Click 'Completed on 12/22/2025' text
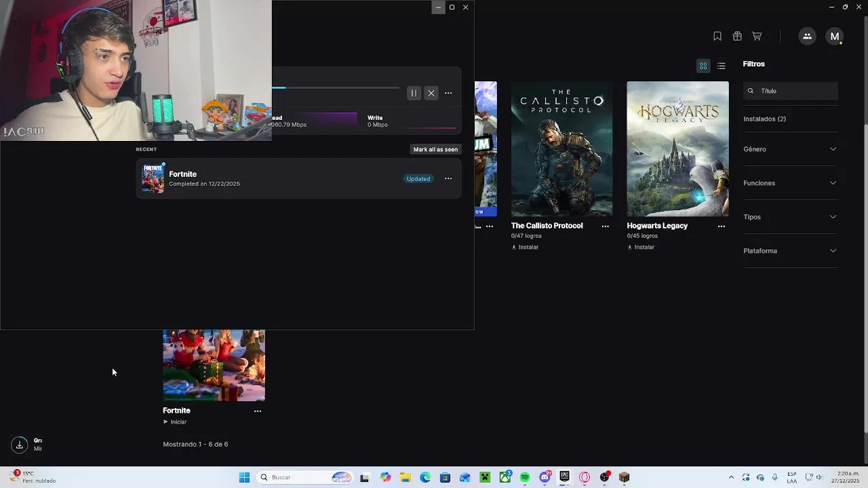The height and width of the screenshot is (488, 868). tap(204, 184)
